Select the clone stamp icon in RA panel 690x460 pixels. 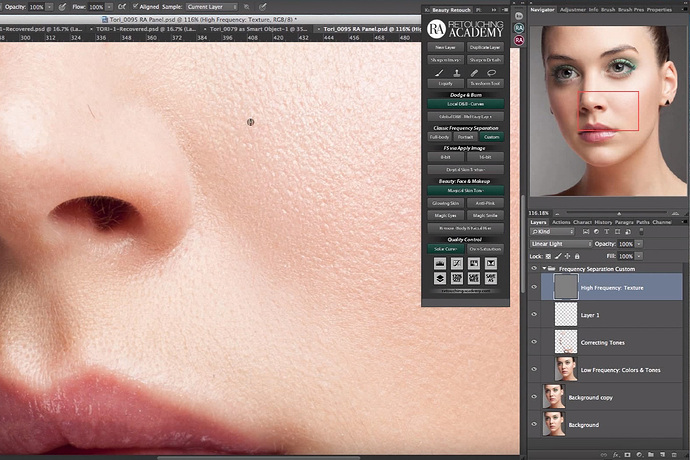[x=457, y=73]
